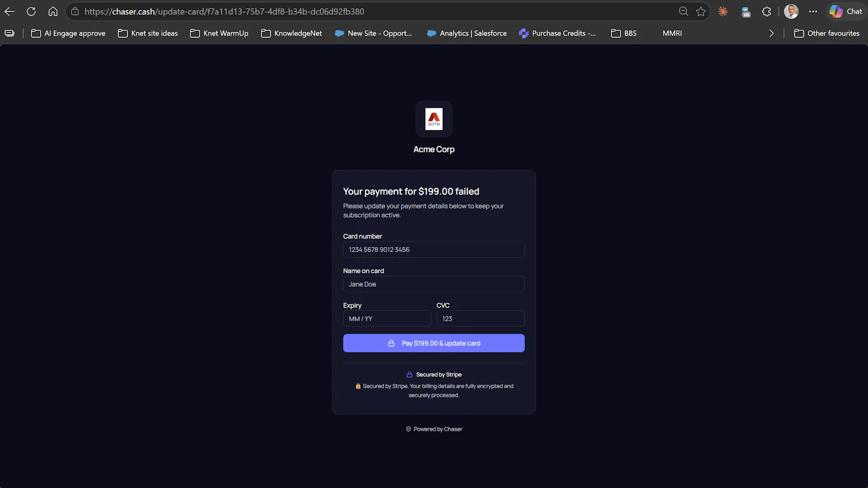View site info lock icon in address bar
Screen dimensions: 868x488
pos(75,11)
